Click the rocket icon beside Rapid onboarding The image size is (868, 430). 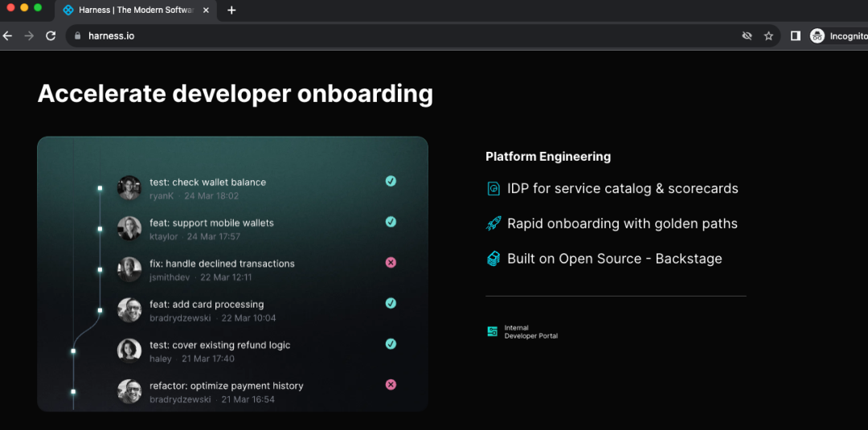click(493, 224)
